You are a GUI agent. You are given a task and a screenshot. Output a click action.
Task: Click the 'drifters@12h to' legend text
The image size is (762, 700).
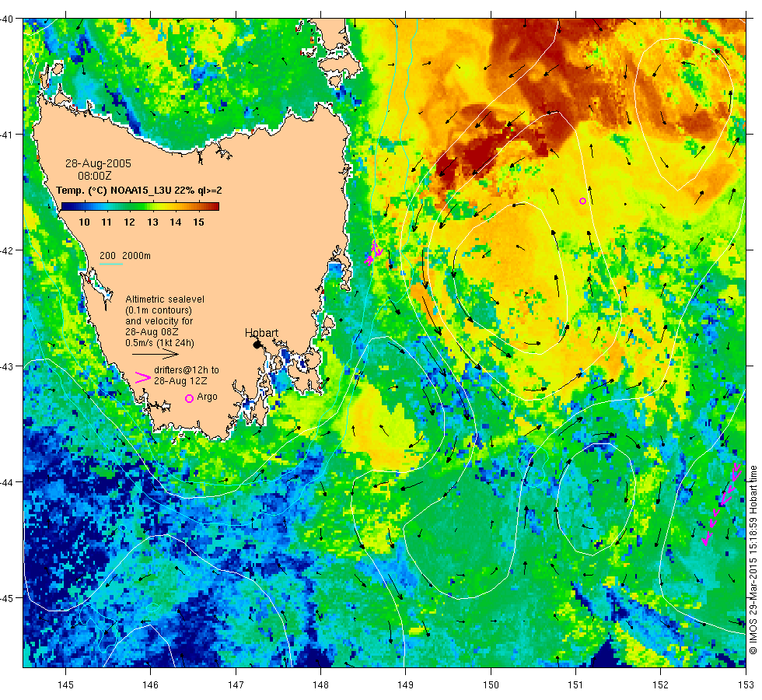187,370
